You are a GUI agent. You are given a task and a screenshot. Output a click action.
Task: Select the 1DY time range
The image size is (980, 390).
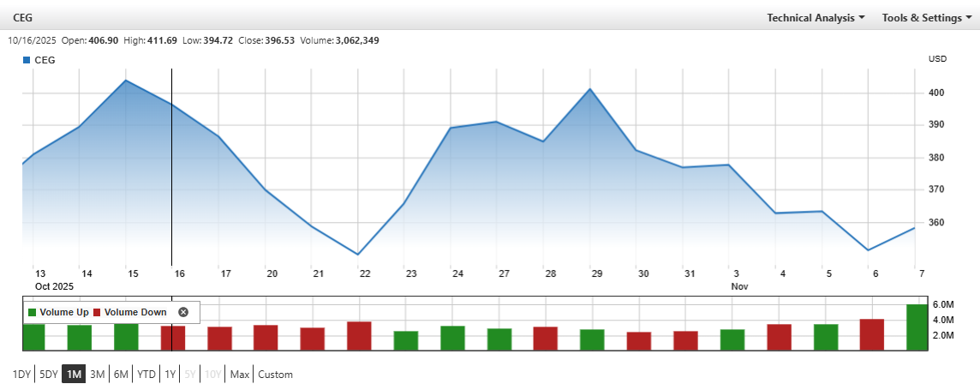(x=22, y=375)
